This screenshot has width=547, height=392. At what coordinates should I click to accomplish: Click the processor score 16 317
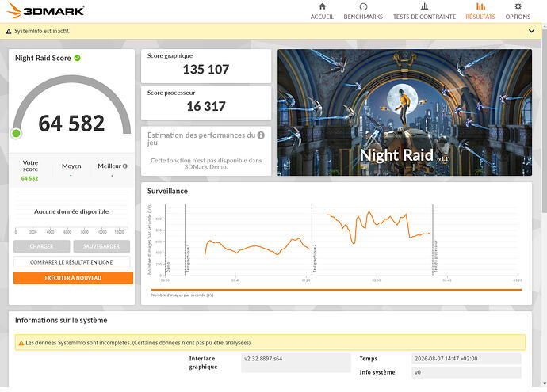pos(206,106)
